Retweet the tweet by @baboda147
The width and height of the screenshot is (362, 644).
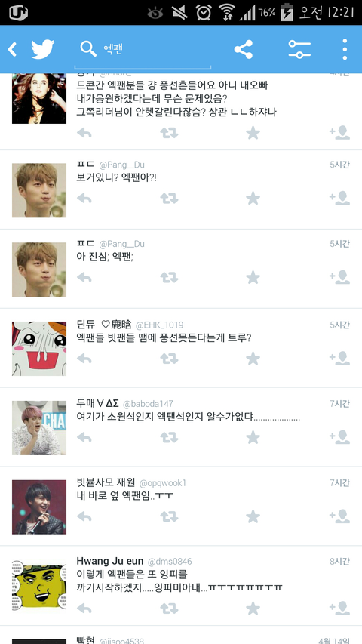[169, 437]
